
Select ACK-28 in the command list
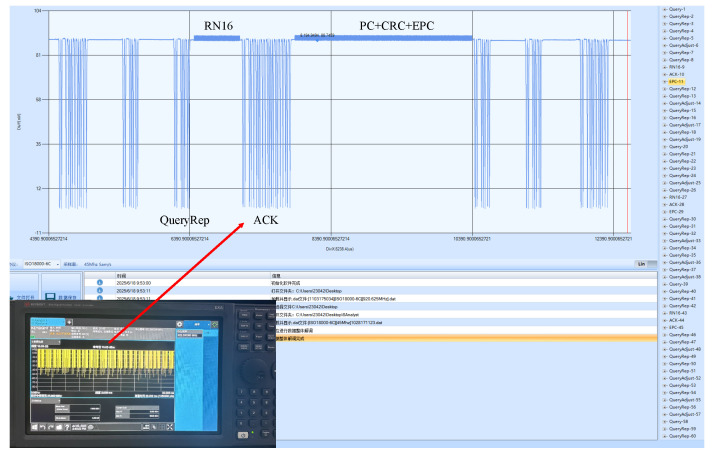(x=677, y=205)
